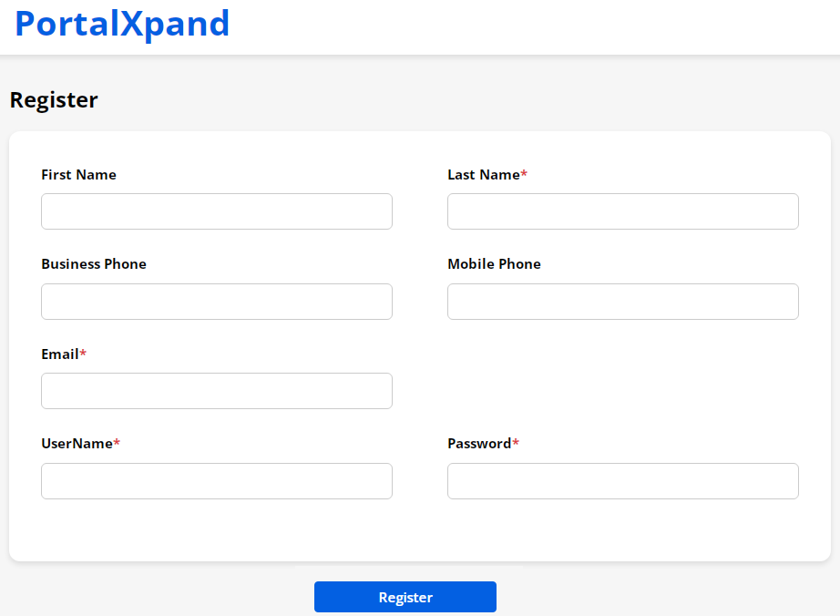This screenshot has width=840, height=616.
Task: Select the Business Phone text box
Action: [x=216, y=302]
